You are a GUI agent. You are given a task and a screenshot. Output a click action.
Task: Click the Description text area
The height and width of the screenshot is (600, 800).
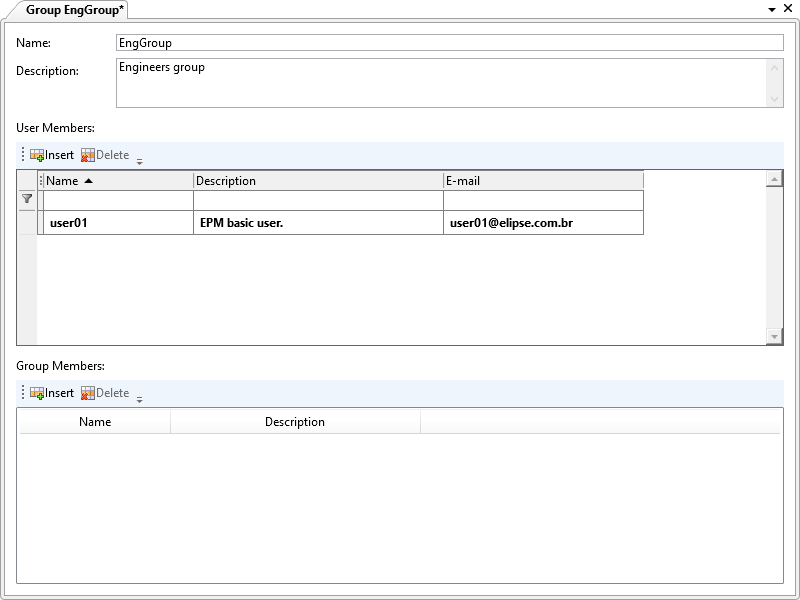tap(441, 83)
